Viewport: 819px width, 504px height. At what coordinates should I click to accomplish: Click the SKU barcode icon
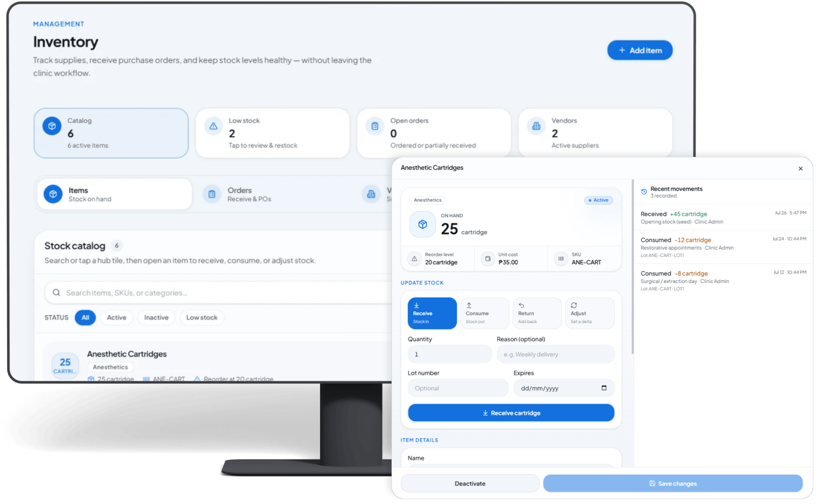pos(561,259)
